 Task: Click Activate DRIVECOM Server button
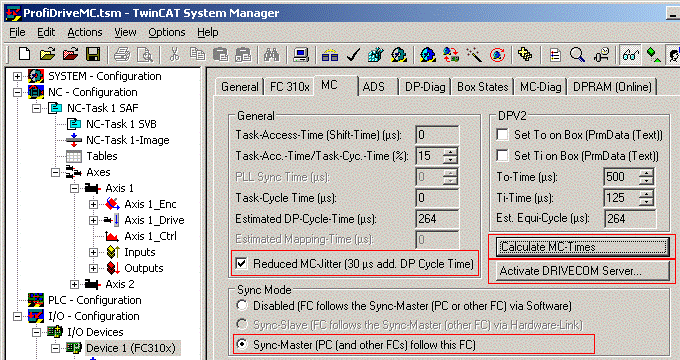tap(582, 271)
